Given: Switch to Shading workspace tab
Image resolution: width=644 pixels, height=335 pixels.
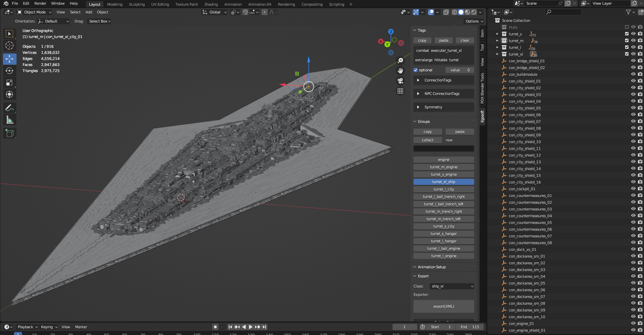Looking at the screenshot, I should pos(211,4).
